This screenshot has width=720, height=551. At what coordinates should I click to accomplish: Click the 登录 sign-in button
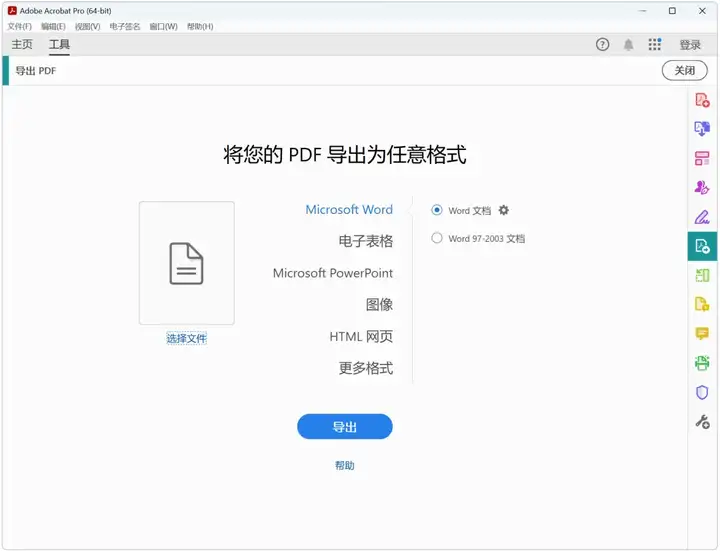pyautogui.click(x=690, y=45)
